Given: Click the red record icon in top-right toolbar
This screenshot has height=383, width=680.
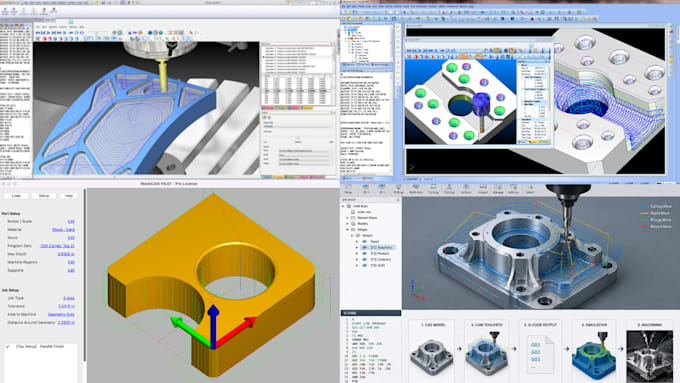Looking at the screenshot, I should coord(532,19).
